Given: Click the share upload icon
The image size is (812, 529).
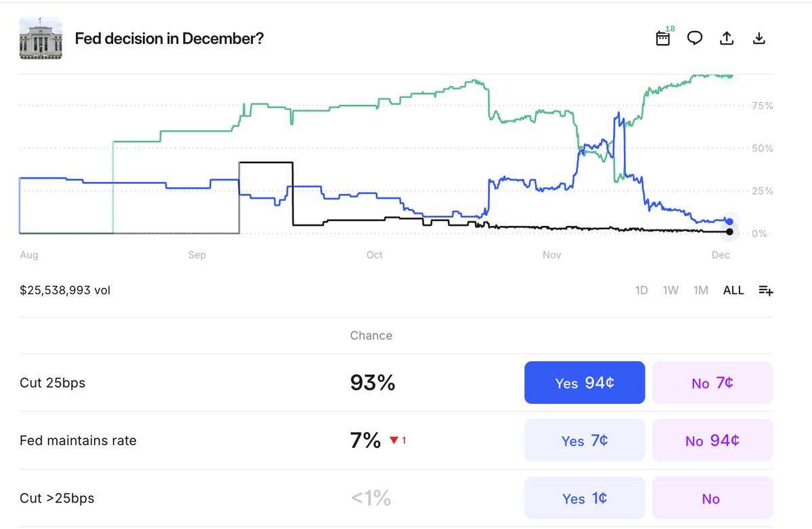Looking at the screenshot, I should pos(727,38).
